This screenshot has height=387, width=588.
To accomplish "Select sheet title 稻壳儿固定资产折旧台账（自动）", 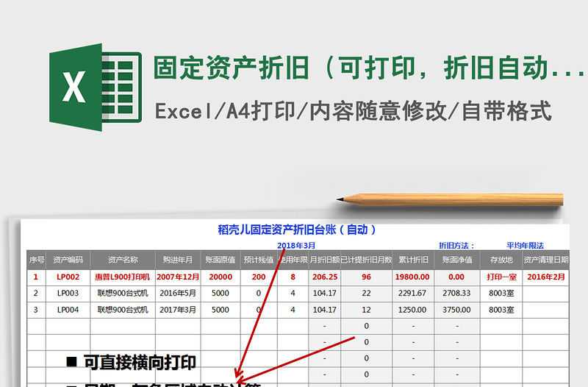I will click(297, 230).
